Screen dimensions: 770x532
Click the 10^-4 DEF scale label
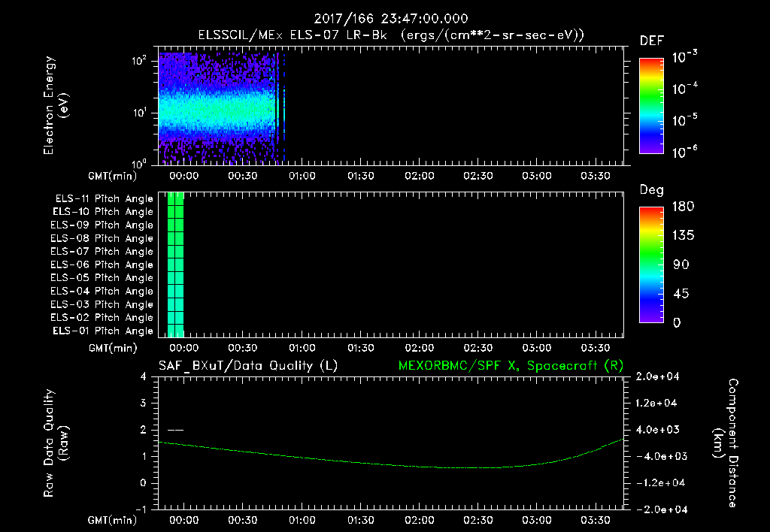pos(684,89)
